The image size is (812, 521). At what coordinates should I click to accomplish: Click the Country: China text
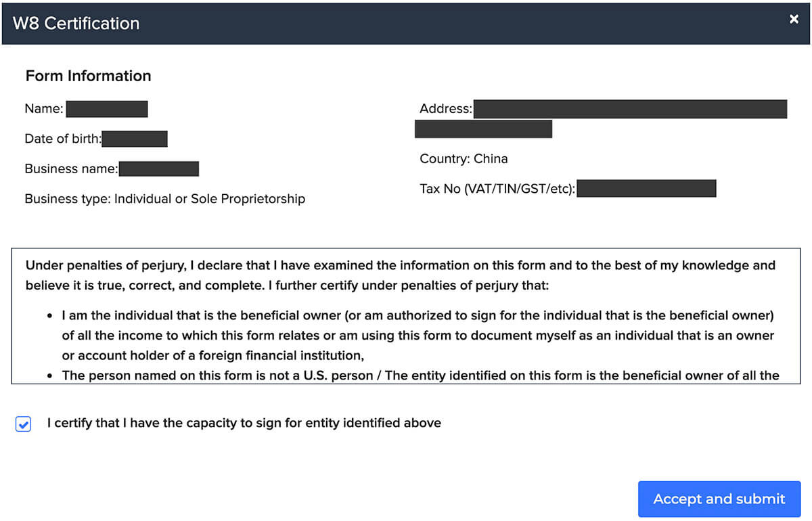pos(464,159)
